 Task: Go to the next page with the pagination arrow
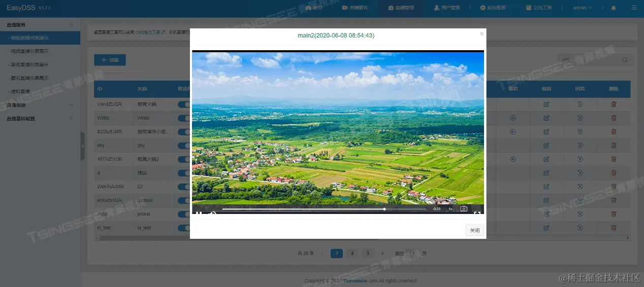(x=382, y=254)
